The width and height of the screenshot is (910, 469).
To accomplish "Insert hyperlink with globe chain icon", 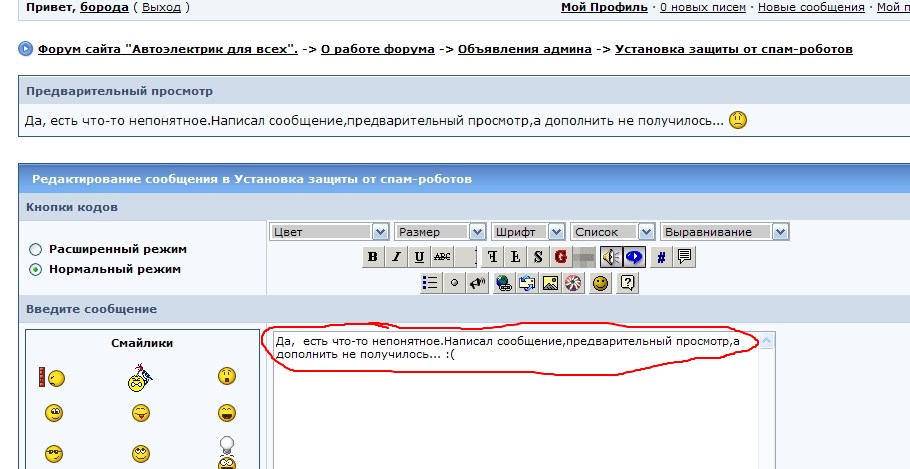I will coord(504,283).
